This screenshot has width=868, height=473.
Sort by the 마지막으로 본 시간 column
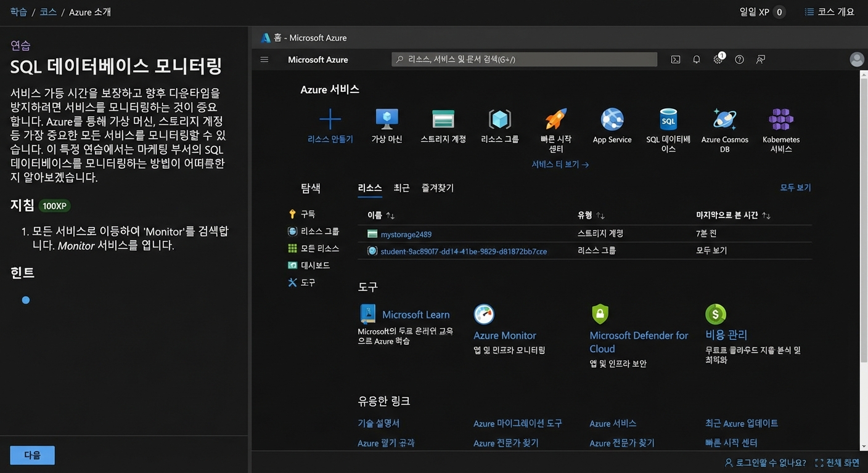[734, 215]
